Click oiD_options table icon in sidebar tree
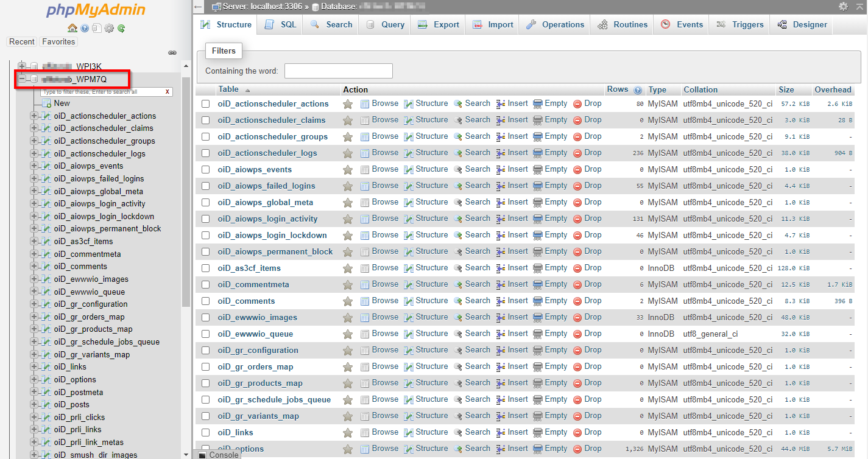 point(46,380)
